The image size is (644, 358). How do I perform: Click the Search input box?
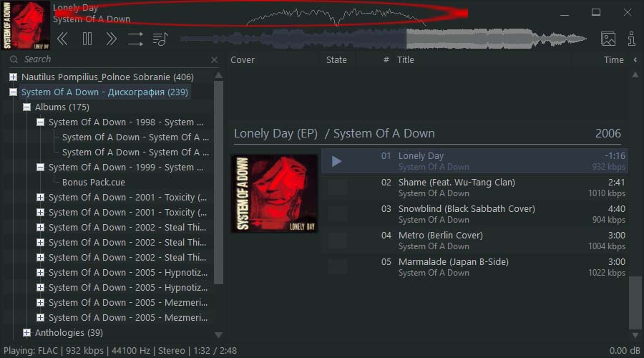pyautogui.click(x=115, y=59)
